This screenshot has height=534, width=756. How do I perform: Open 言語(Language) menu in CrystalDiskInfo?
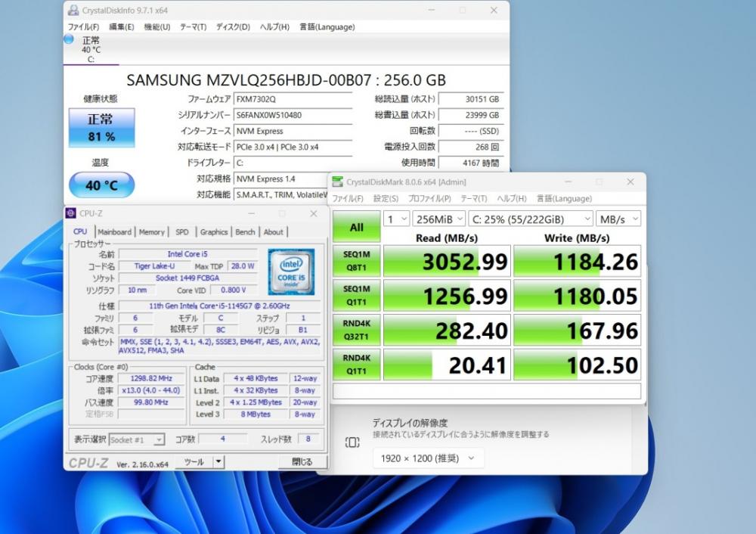[x=327, y=27]
